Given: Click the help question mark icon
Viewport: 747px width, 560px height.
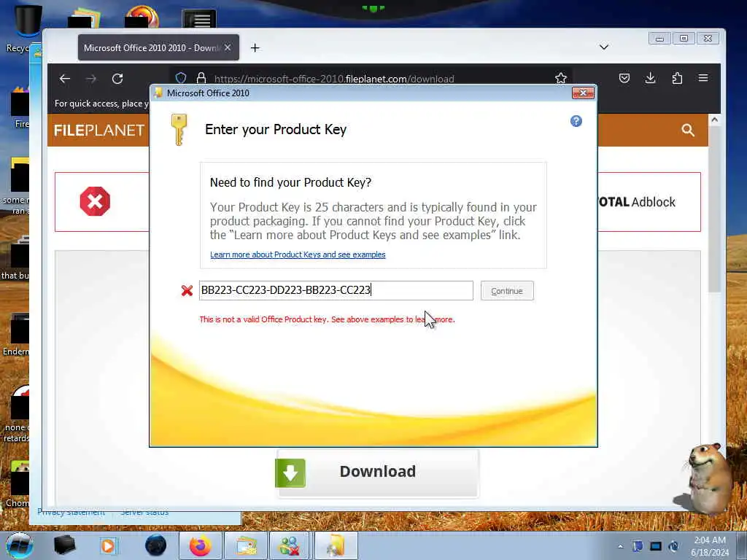Looking at the screenshot, I should [x=576, y=121].
